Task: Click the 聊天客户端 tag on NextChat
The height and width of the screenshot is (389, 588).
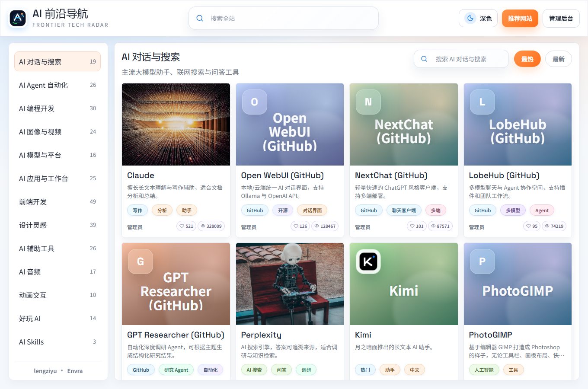Action: [404, 210]
